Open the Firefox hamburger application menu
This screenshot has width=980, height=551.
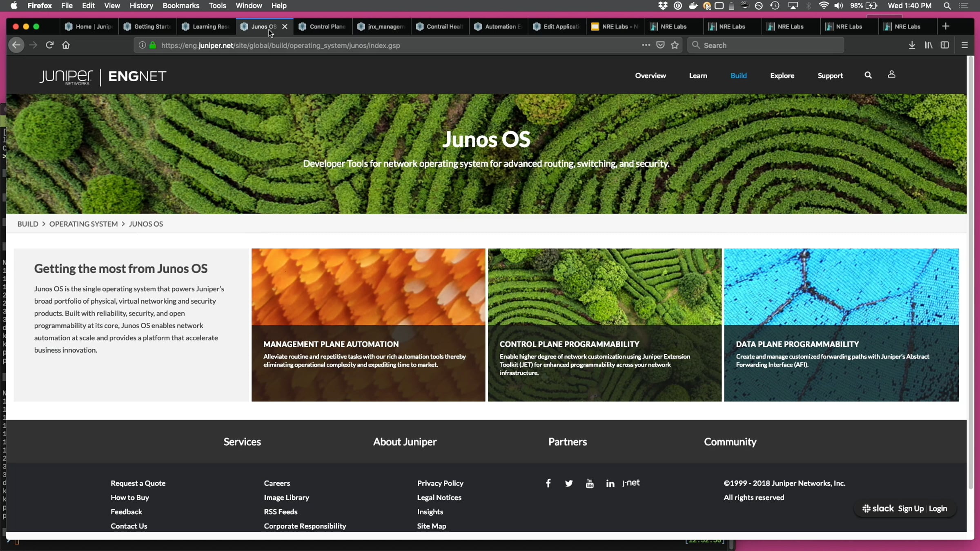pyautogui.click(x=964, y=45)
